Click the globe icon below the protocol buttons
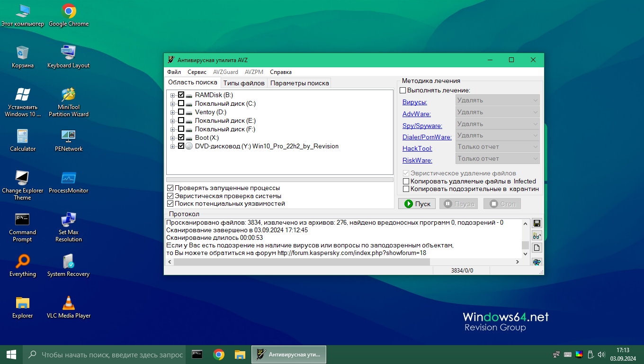Viewport: 644px width, 364px height. click(x=537, y=262)
